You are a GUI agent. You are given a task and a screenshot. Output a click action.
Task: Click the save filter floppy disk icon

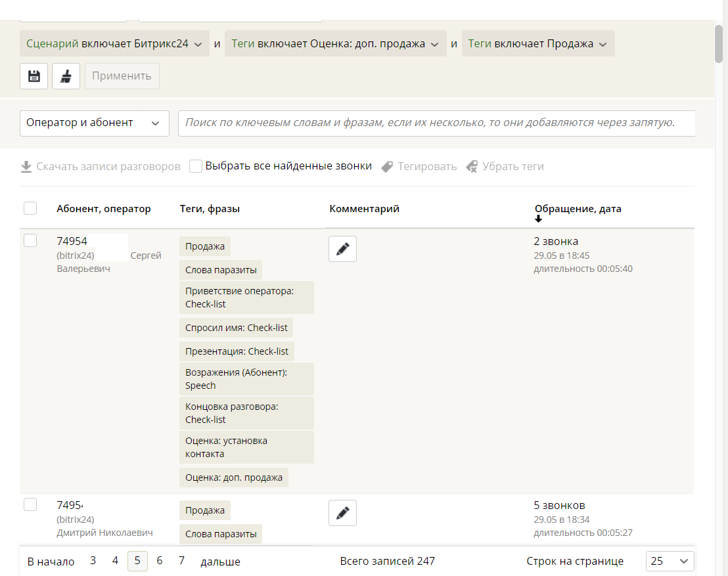point(34,76)
